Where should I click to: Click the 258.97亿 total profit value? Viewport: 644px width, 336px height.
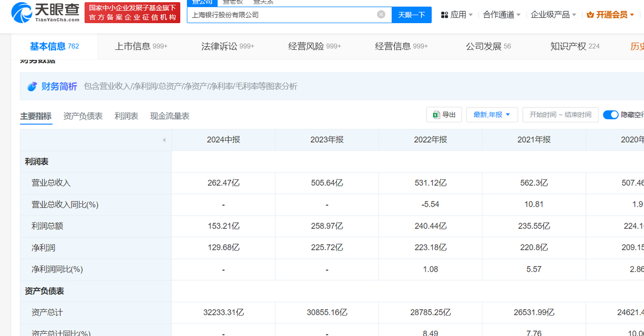pos(327,226)
